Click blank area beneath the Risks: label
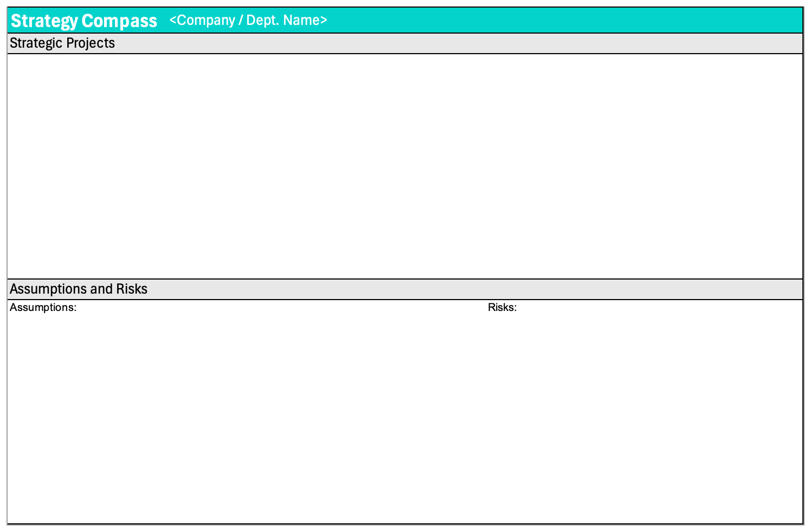810x532 pixels. pos(644,417)
